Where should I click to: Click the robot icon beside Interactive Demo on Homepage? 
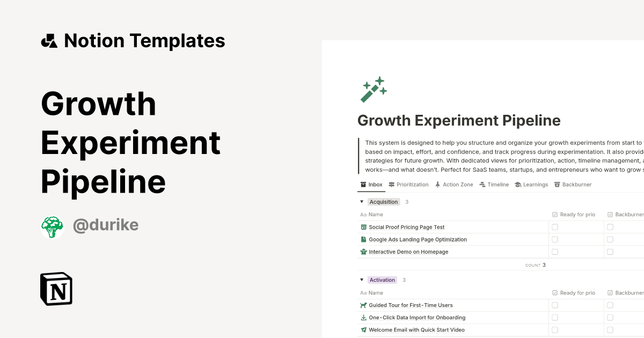[364, 252]
